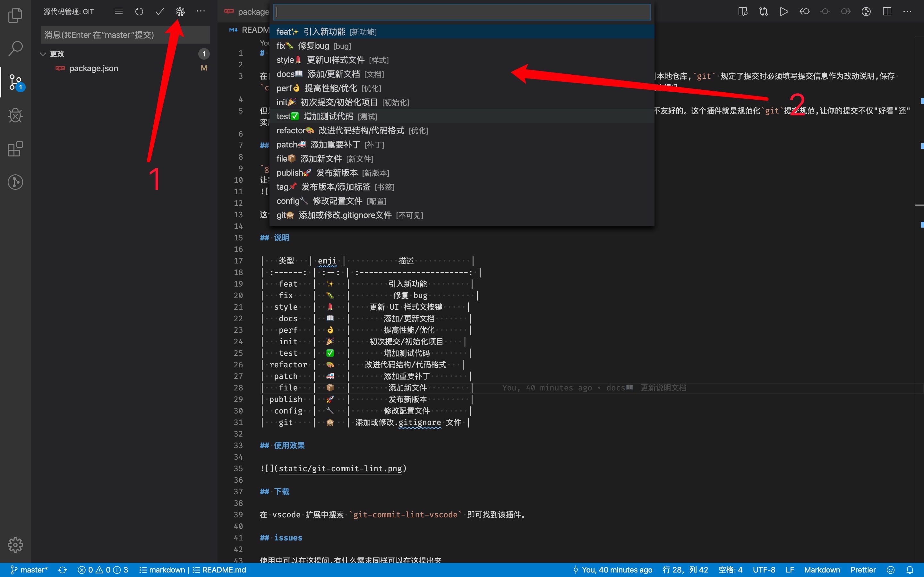The image size is (924, 577).
Task: Select the fix 修复bug commit type
Action: (x=313, y=46)
